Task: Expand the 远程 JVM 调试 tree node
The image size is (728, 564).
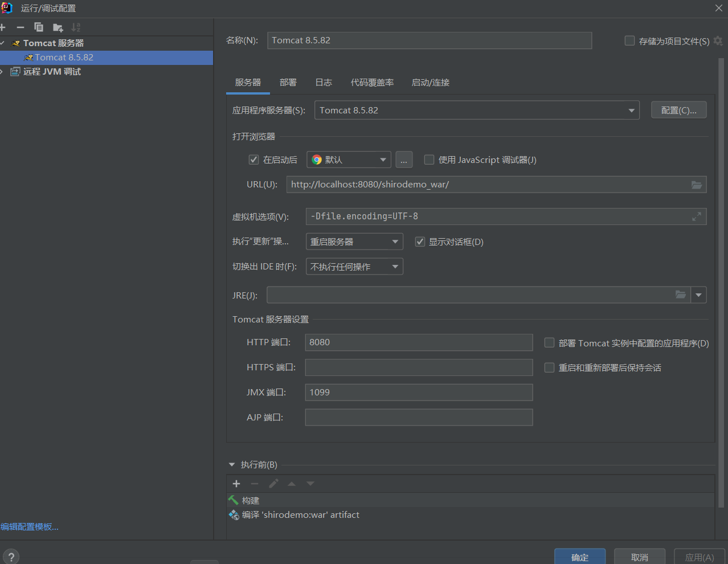Action: click(3, 72)
